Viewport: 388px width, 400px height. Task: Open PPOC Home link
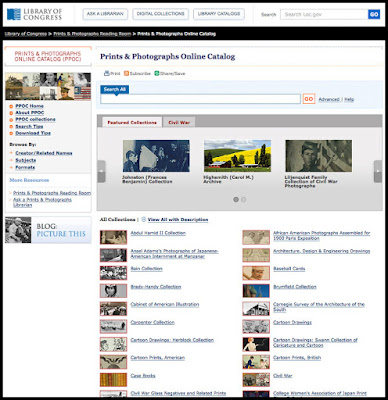[x=29, y=106]
